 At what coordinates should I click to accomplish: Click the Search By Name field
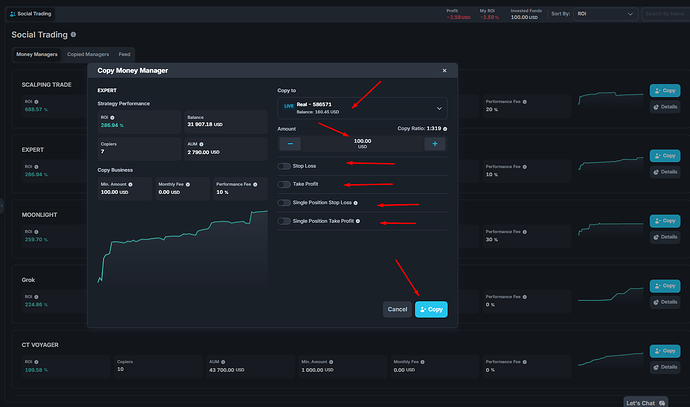pyautogui.click(x=665, y=14)
